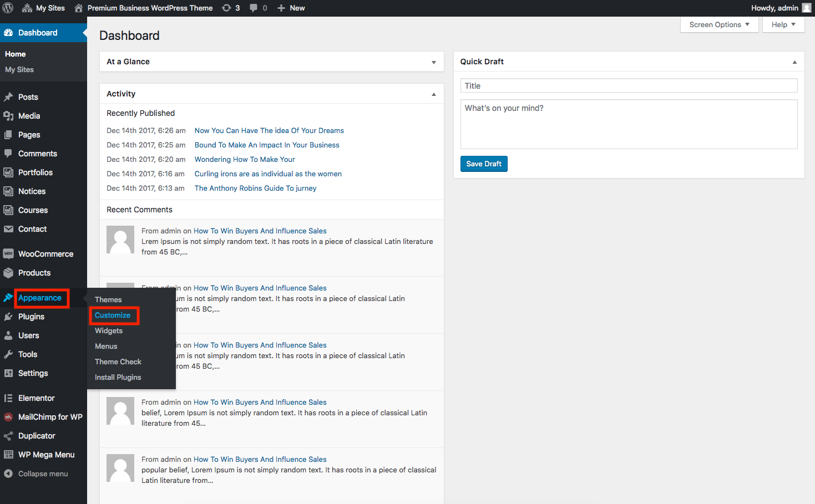Open the Screen Options dropdown

[x=719, y=24]
